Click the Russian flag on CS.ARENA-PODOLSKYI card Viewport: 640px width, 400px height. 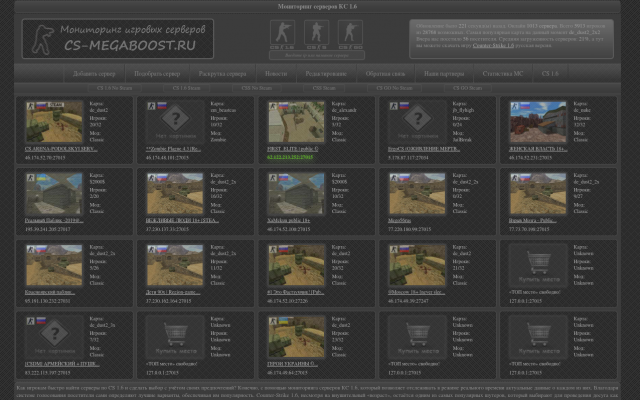pyautogui.click(x=41, y=106)
